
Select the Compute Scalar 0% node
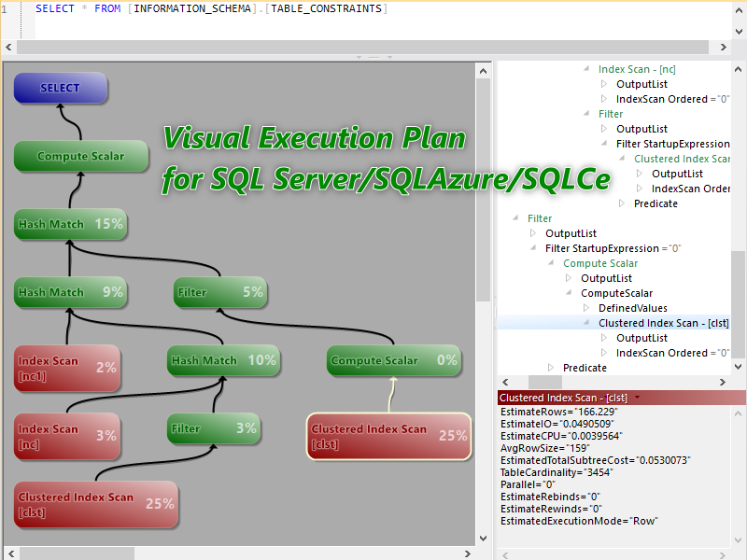394,360
